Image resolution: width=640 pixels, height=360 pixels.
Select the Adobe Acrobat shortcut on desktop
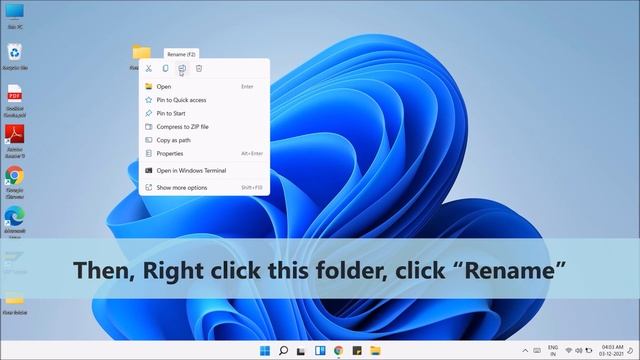point(15,141)
